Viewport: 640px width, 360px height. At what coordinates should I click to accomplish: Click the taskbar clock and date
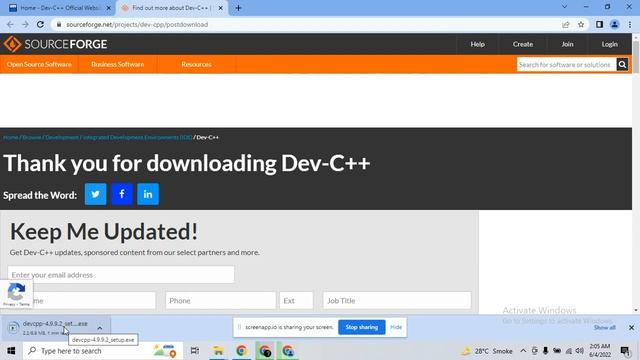(600, 351)
